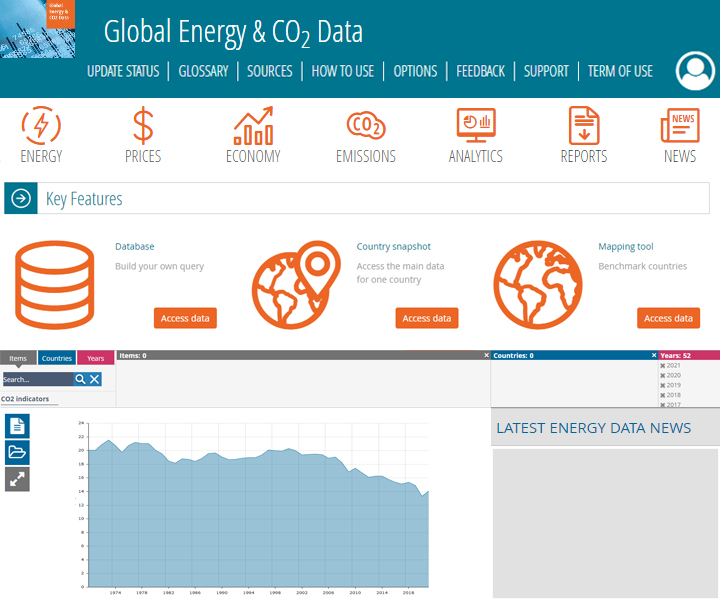Click the open folder icon beside chart
Screen dimensions: 720x600
17,452
